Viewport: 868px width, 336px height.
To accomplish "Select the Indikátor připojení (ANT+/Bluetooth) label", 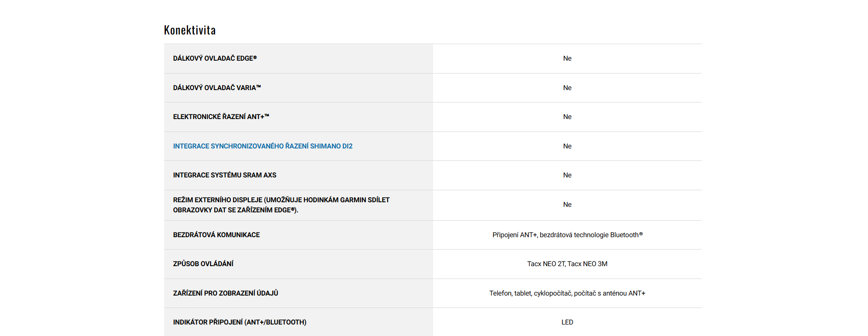I will pyautogui.click(x=240, y=322).
